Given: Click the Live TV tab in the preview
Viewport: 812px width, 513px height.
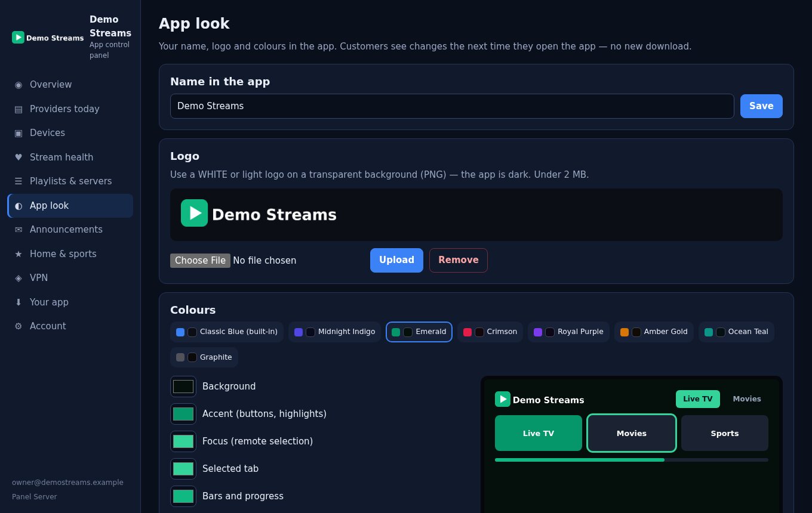Looking at the screenshot, I should 698,399.
